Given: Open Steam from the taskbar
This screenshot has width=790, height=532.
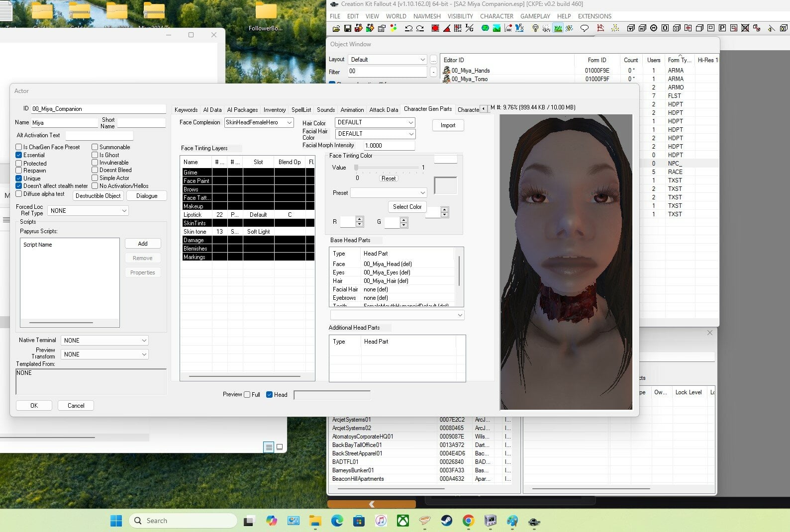Looking at the screenshot, I should [x=446, y=521].
